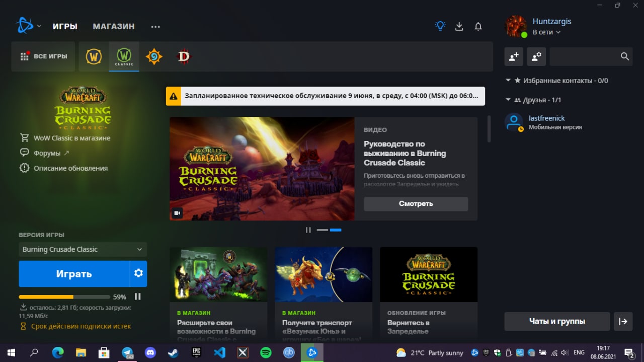Open the notifications bell

[478, 26]
